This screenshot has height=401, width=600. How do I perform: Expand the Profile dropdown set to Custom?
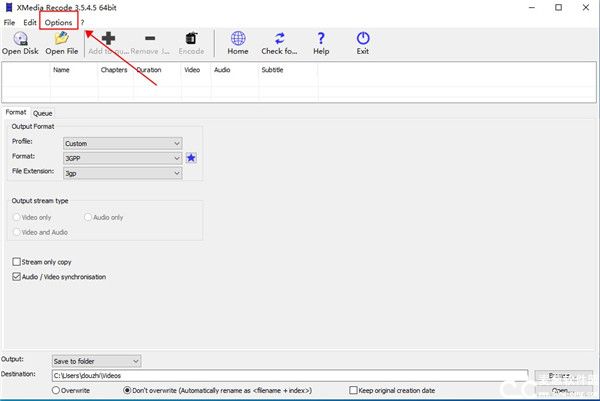[x=122, y=143]
